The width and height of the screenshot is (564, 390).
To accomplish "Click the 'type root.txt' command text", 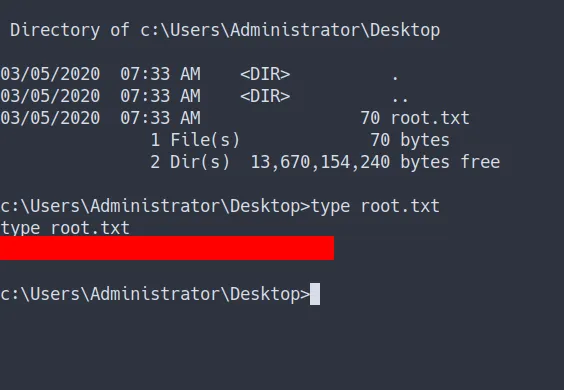I will (375, 207).
